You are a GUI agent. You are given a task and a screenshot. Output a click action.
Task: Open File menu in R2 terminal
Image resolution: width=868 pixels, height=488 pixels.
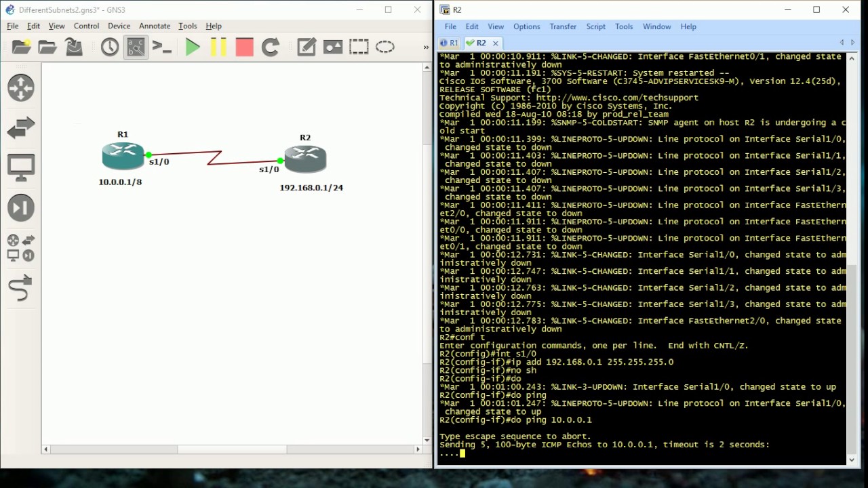pyautogui.click(x=450, y=26)
